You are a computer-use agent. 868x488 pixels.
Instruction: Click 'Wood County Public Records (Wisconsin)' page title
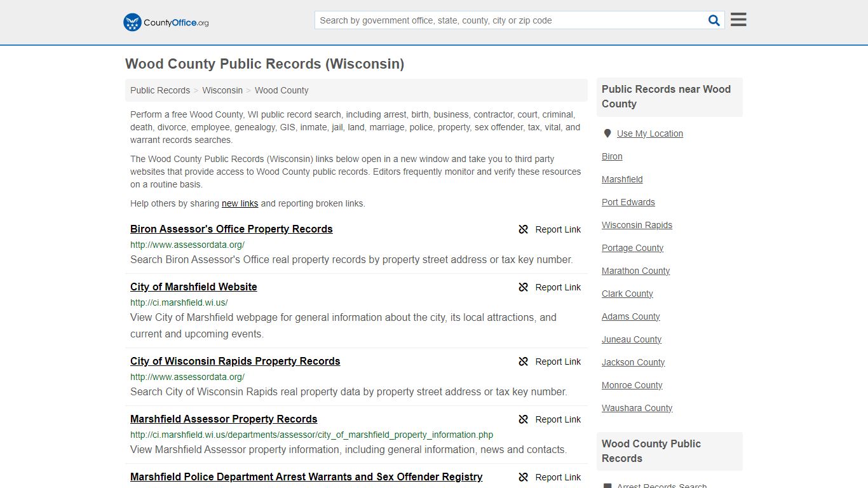(x=264, y=64)
